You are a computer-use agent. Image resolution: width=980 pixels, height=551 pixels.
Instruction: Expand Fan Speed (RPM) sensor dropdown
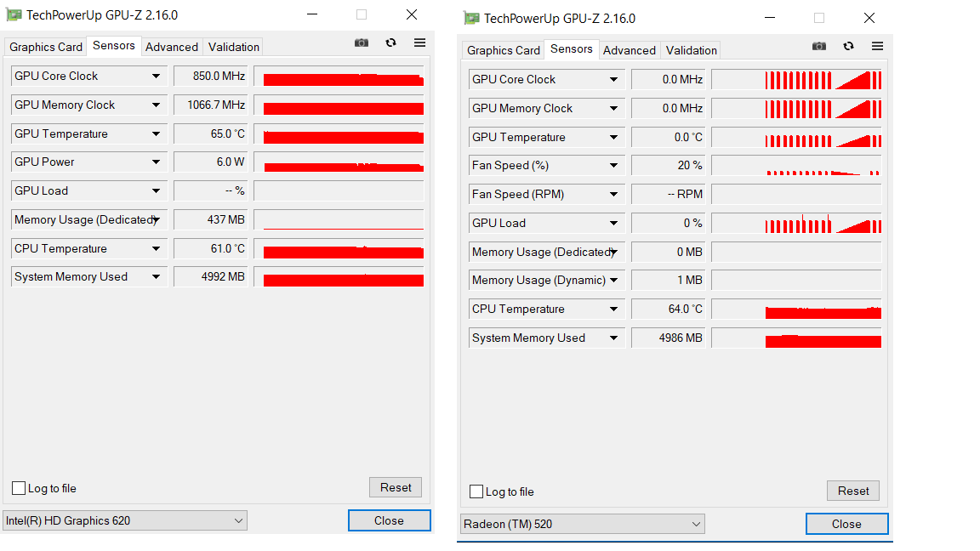(x=613, y=194)
